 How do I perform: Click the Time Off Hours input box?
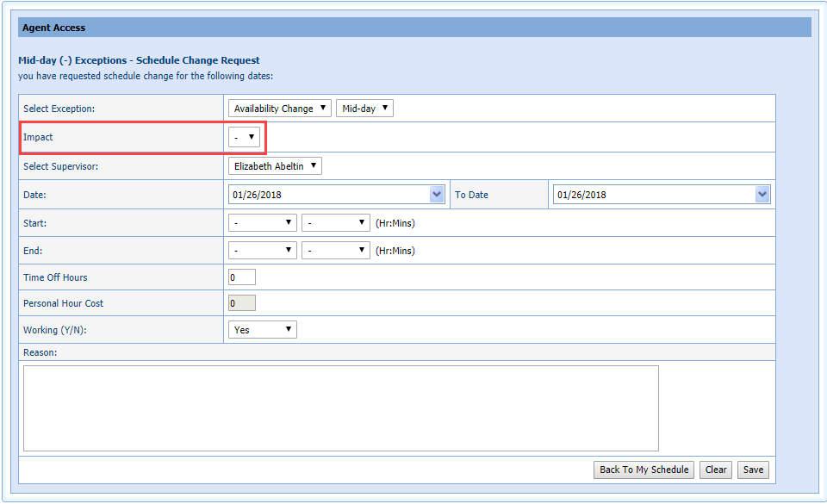pos(242,277)
